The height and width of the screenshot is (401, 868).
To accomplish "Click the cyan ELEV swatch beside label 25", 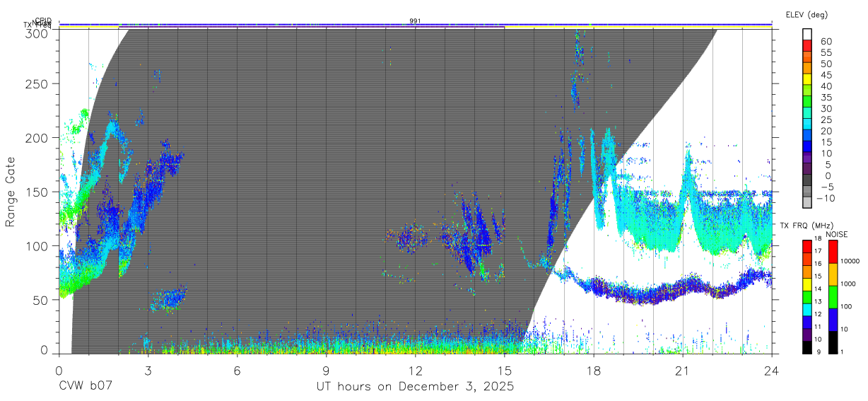I will (808, 123).
